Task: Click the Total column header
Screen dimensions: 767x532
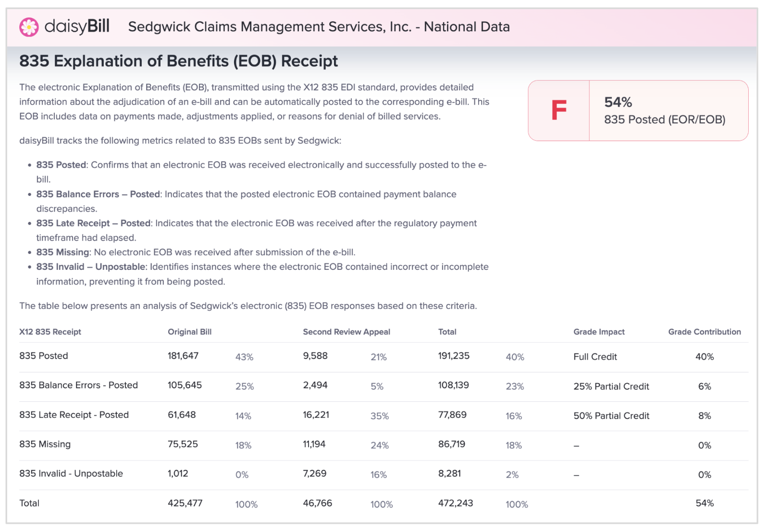Action: [447, 332]
